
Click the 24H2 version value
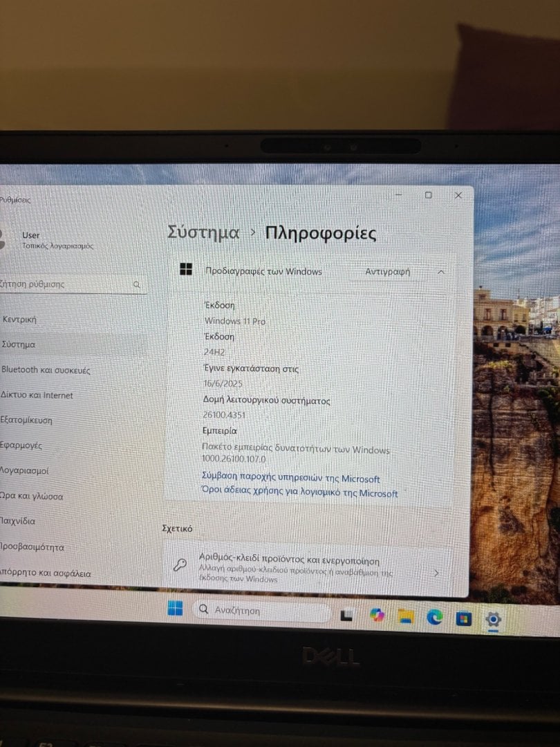214,352
